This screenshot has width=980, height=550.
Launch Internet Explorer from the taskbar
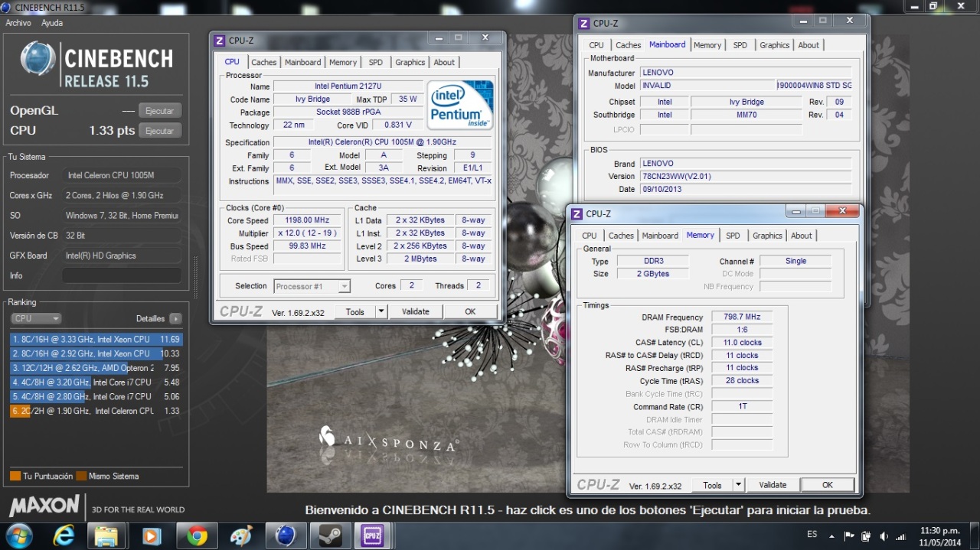tap(64, 535)
